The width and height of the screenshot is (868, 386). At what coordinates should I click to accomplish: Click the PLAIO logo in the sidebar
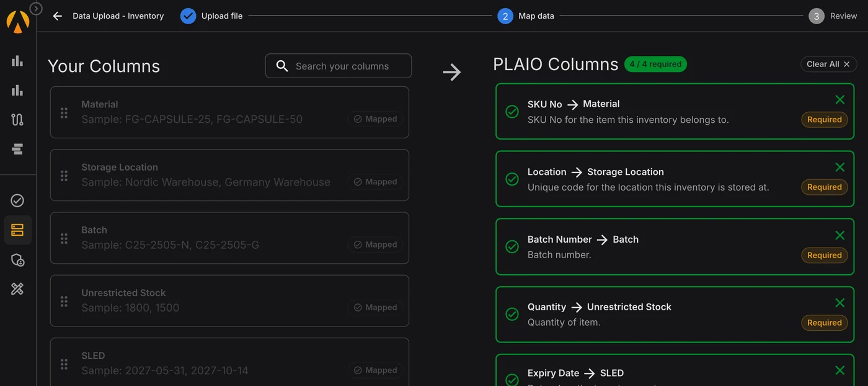[x=17, y=22]
